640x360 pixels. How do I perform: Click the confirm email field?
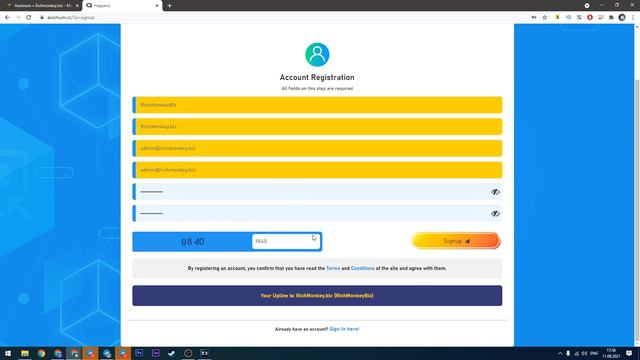(x=317, y=170)
